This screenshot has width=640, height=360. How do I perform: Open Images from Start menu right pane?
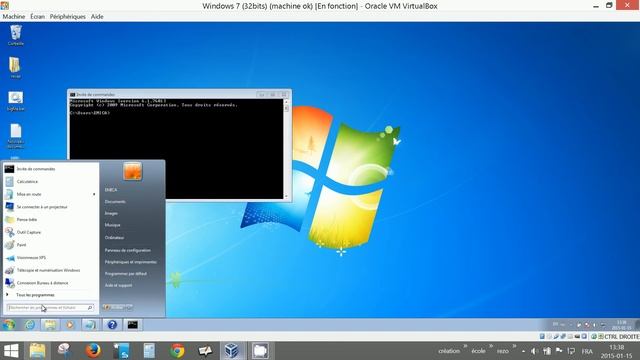coord(111,213)
